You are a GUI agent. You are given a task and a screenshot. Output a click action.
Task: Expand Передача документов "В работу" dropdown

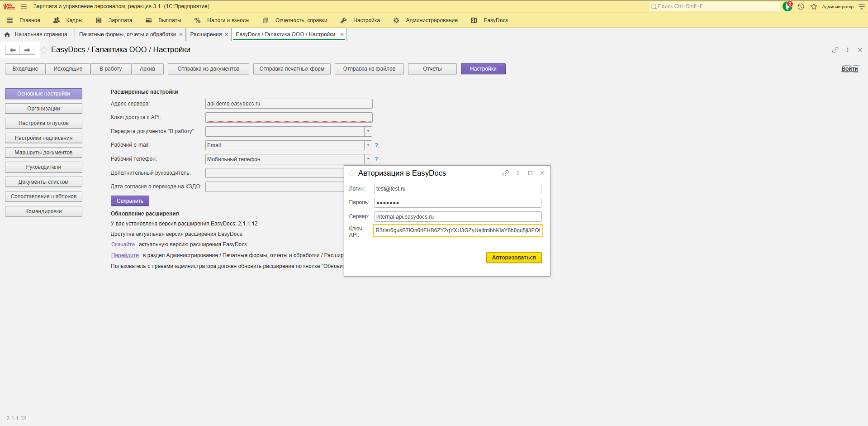(x=368, y=131)
